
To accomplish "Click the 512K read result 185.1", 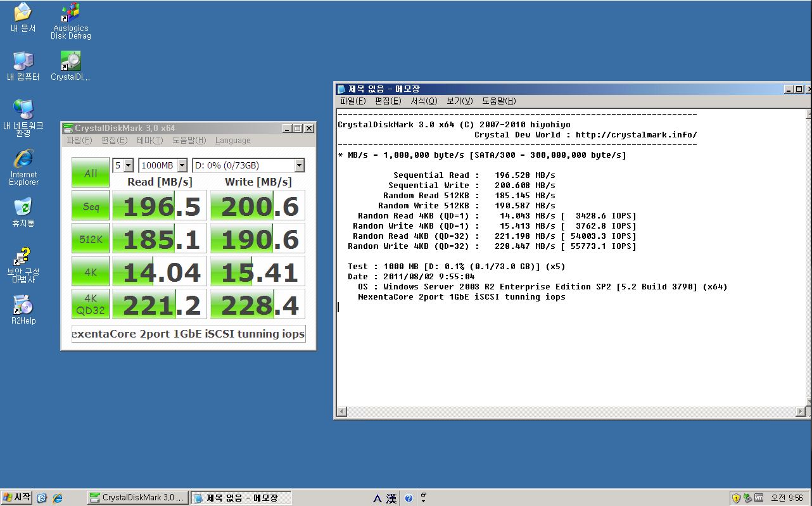I will (160, 239).
